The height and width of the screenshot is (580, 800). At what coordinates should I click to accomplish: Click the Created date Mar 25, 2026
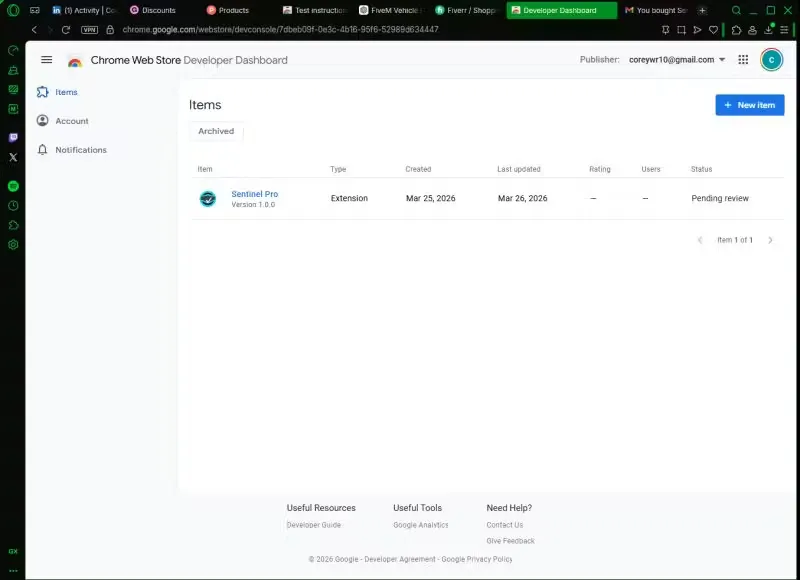(x=431, y=198)
